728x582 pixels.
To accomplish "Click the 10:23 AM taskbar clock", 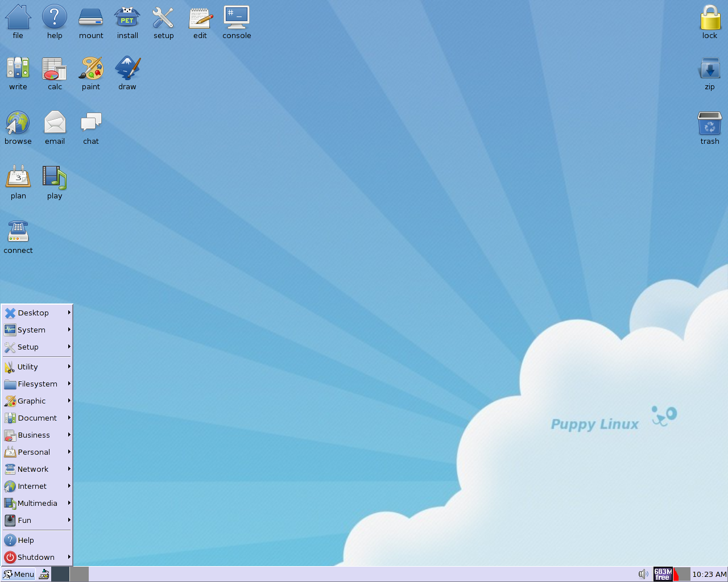I will (x=709, y=574).
